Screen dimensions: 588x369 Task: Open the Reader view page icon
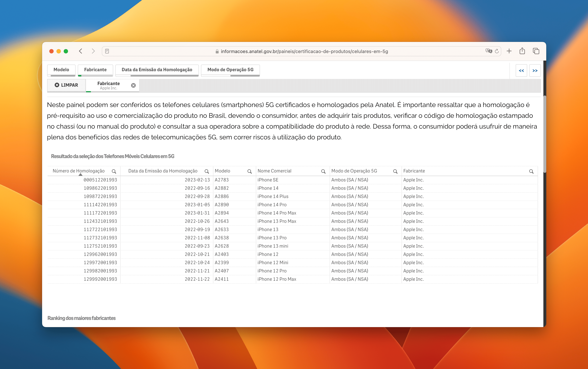point(107,51)
